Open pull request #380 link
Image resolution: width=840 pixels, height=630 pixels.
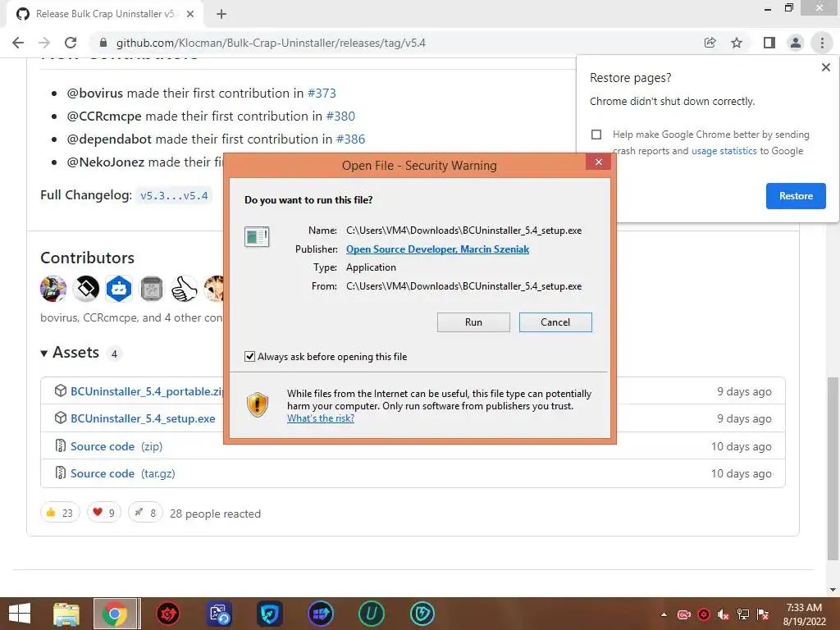[x=340, y=116]
